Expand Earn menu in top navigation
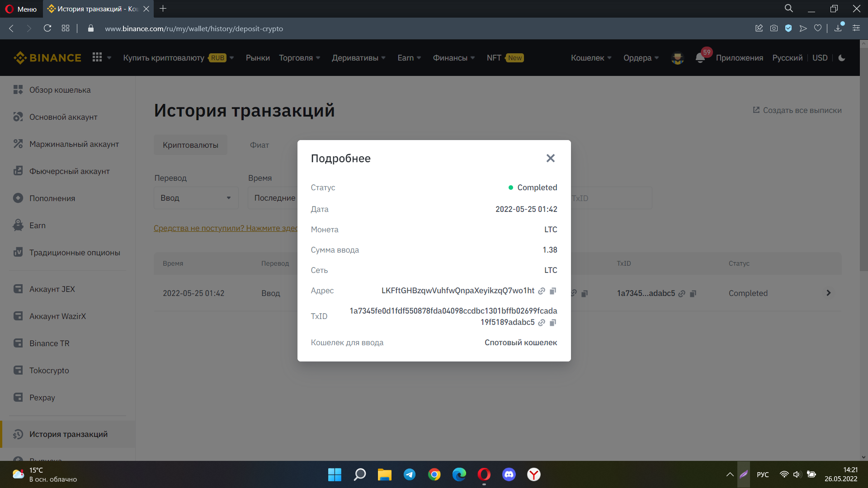Image resolution: width=868 pixels, height=488 pixels. click(410, 58)
